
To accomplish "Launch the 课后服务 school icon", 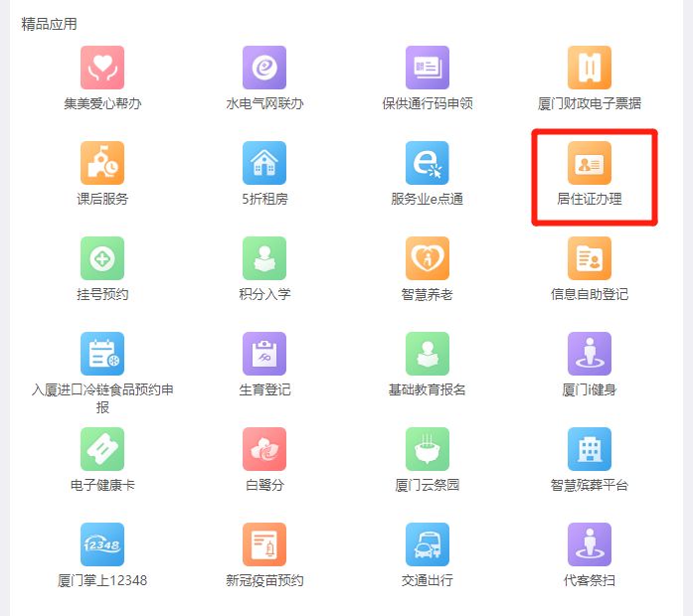I will [x=102, y=163].
